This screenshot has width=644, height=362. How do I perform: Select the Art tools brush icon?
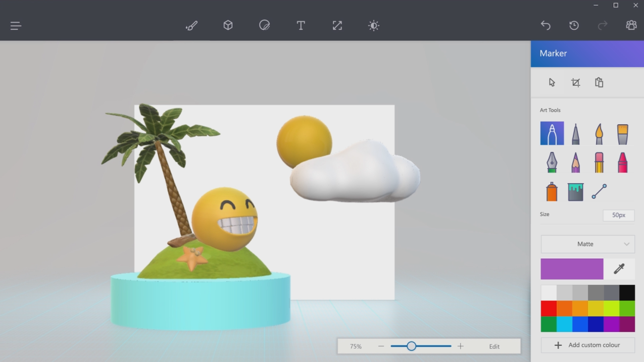pyautogui.click(x=191, y=25)
